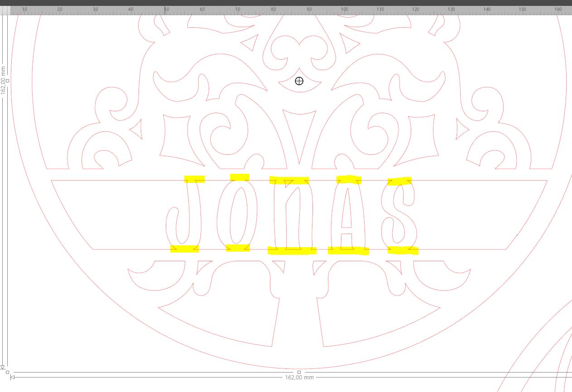Click the ruler origin corner box
Viewport: 572px width, 392px height.
coord(5,10)
